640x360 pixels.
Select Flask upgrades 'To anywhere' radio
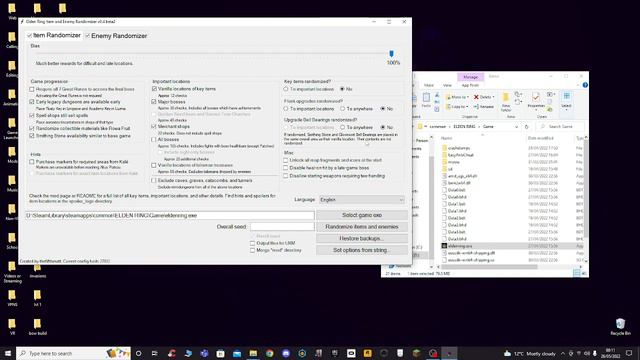[x=343, y=109]
